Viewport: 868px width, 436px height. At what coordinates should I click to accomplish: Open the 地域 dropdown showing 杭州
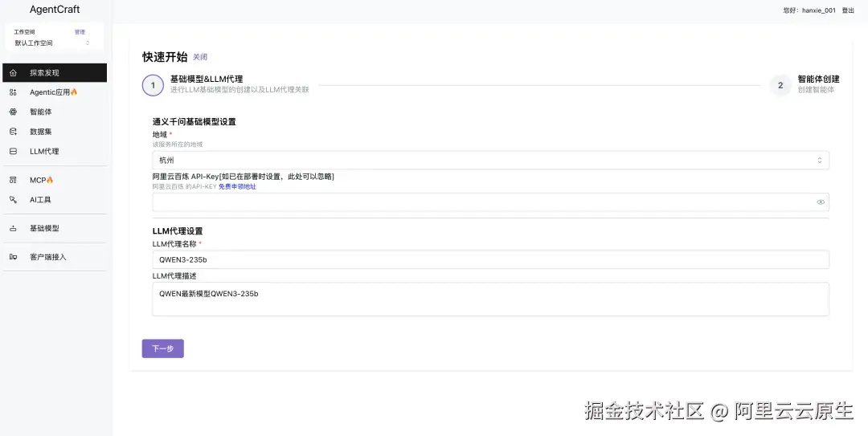(490, 161)
